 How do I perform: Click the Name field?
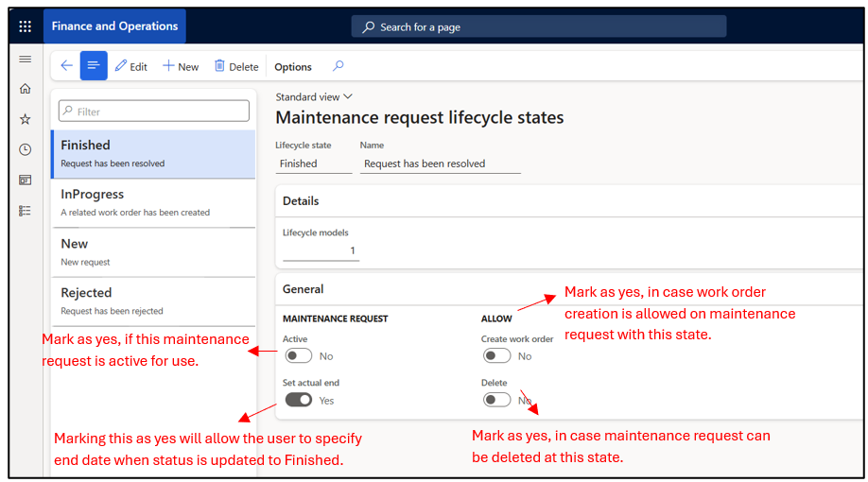tap(440, 164)
